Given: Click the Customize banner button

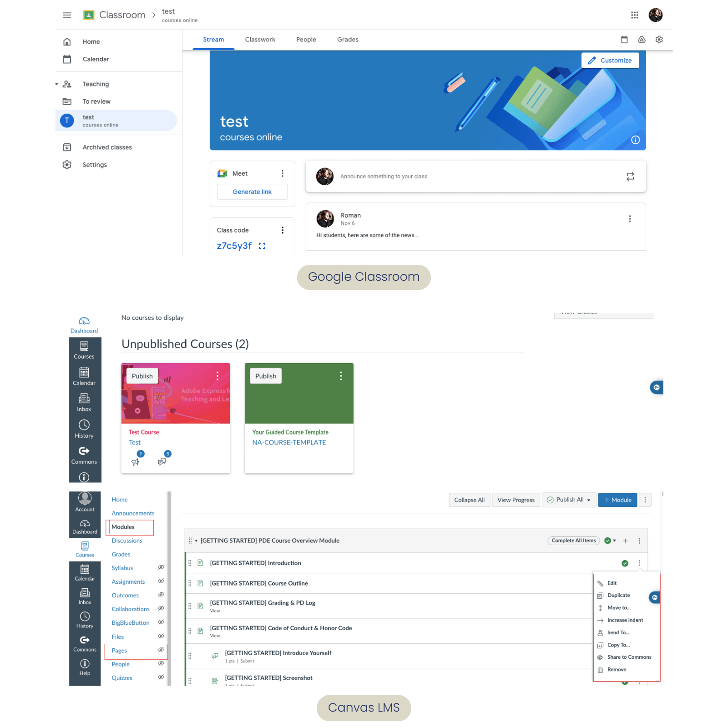Looking at the screenshot, I should [x=610, y=61].
